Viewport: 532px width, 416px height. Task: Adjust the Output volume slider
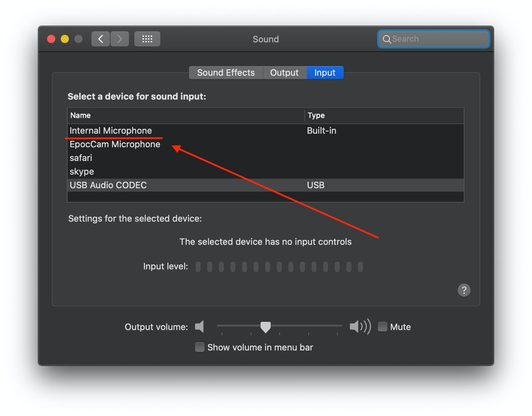[x=266, y=327]
